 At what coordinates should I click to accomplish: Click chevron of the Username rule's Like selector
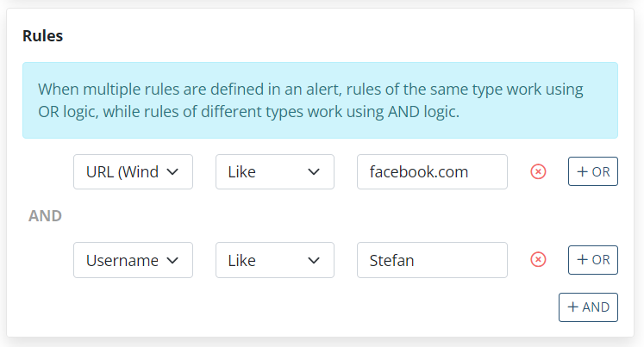coord(314,260)
